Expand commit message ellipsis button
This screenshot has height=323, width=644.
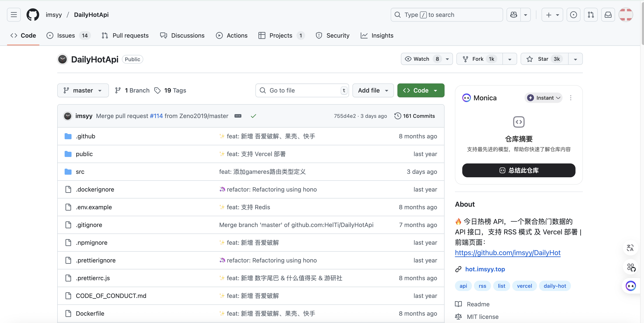pos(238,116)
